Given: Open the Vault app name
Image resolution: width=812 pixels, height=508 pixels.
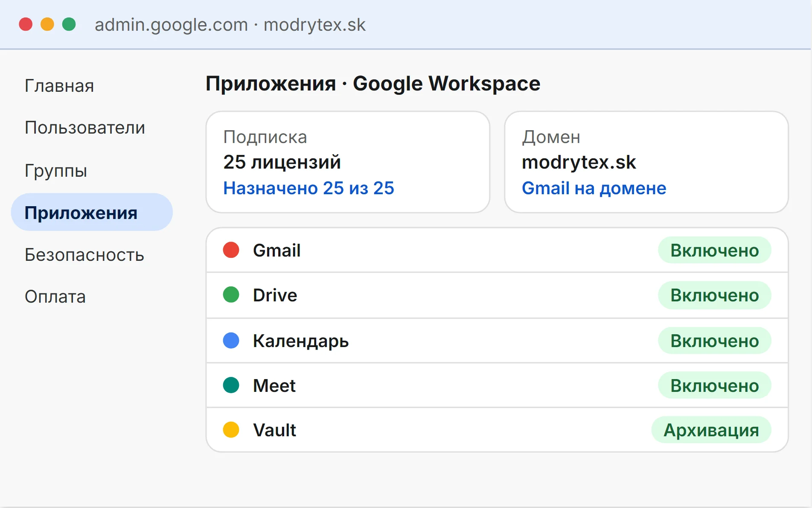Looking at the screenshot, I should (x=274, y=430).
